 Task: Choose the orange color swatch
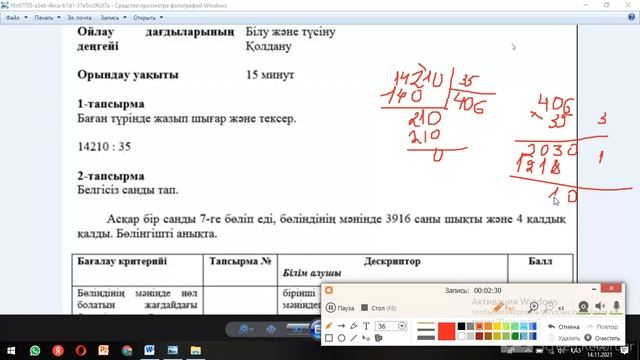[x=488, y=326]
